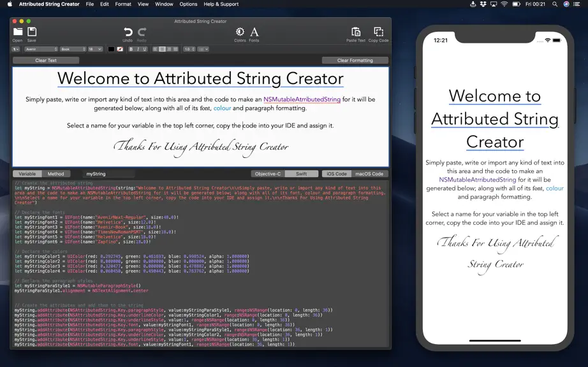Image resolution: width=588 pixels, height=367 pixels.
Task: Click the Paste Text icon
Action: click(x=356, y=32)
